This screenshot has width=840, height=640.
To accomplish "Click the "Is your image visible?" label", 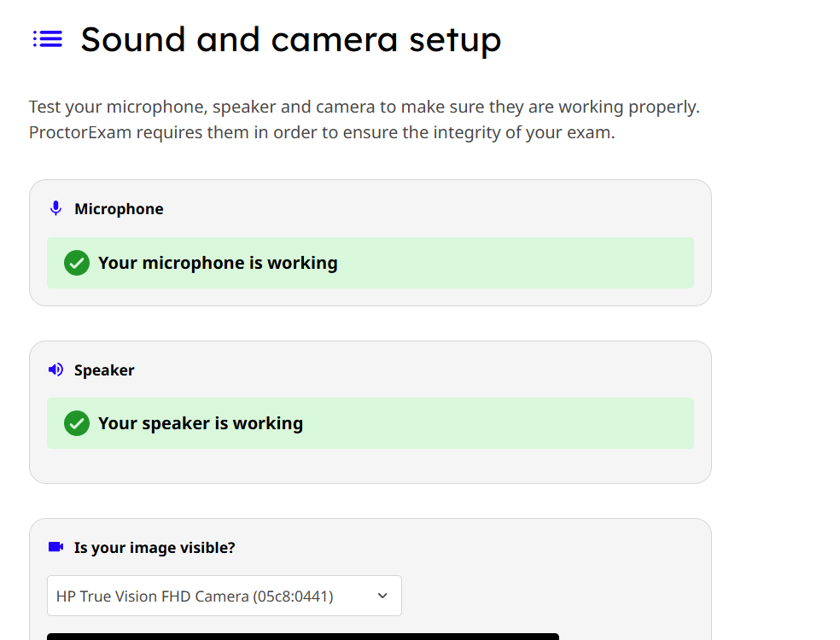I will click(155, 548).
